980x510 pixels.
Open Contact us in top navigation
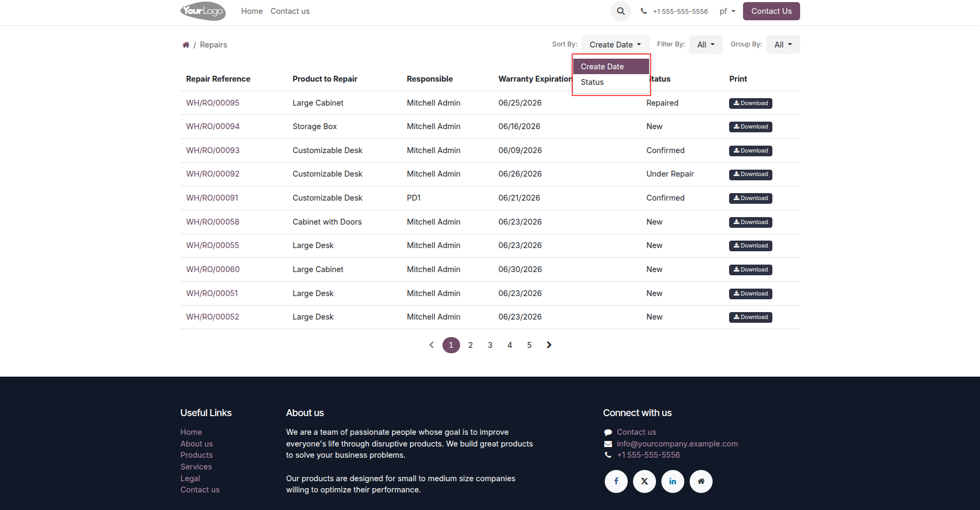[290, 11]
